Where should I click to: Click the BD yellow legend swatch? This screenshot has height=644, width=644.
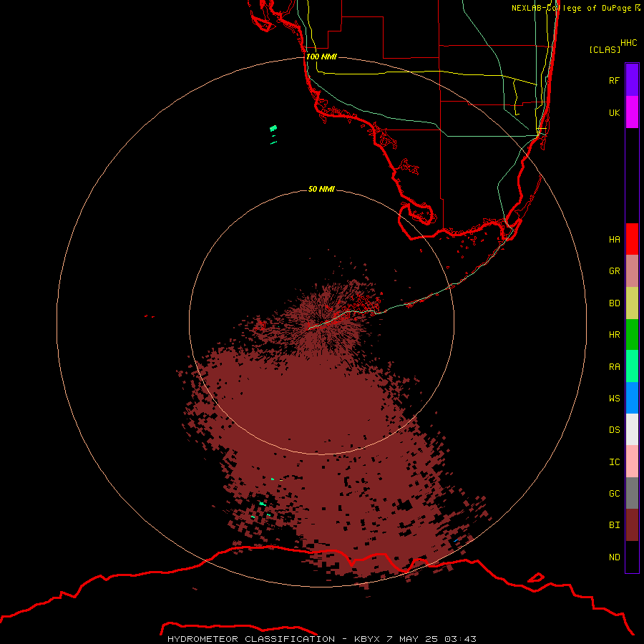point(632,303)
